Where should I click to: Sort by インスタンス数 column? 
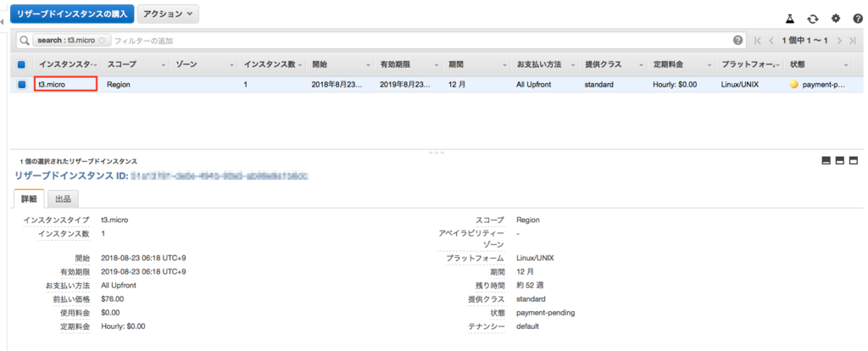click(x=272, y=64)
